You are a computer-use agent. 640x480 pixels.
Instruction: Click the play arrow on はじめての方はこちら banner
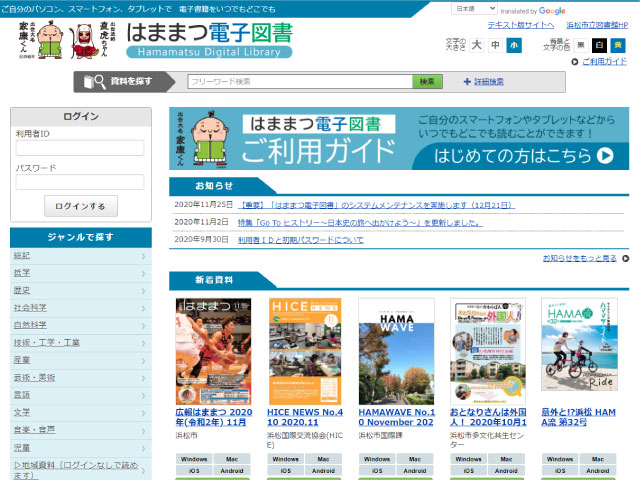click(x=605, y=156)
